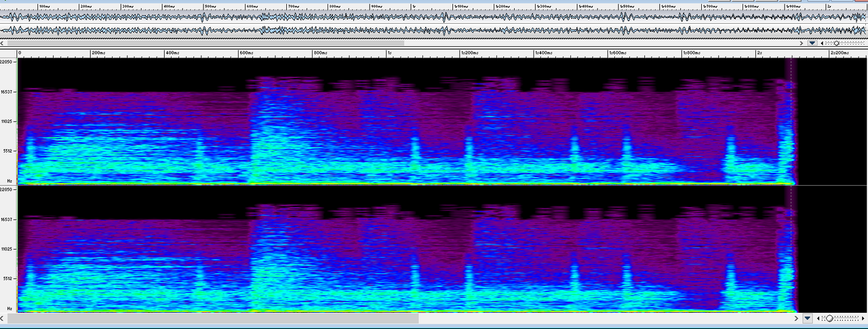Click the 11025 label on bottom channel axis
868x329 pixels.
click(6, 249)
